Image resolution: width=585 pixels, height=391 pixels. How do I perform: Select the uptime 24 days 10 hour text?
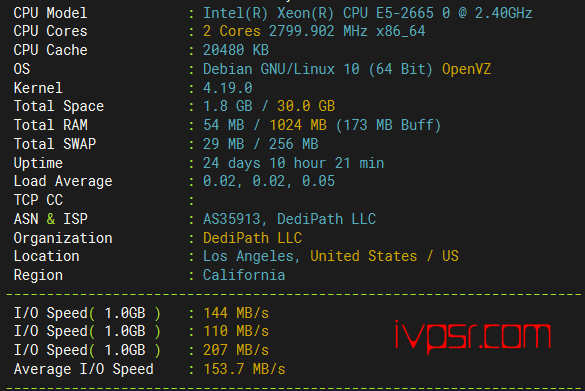(265, 163)
